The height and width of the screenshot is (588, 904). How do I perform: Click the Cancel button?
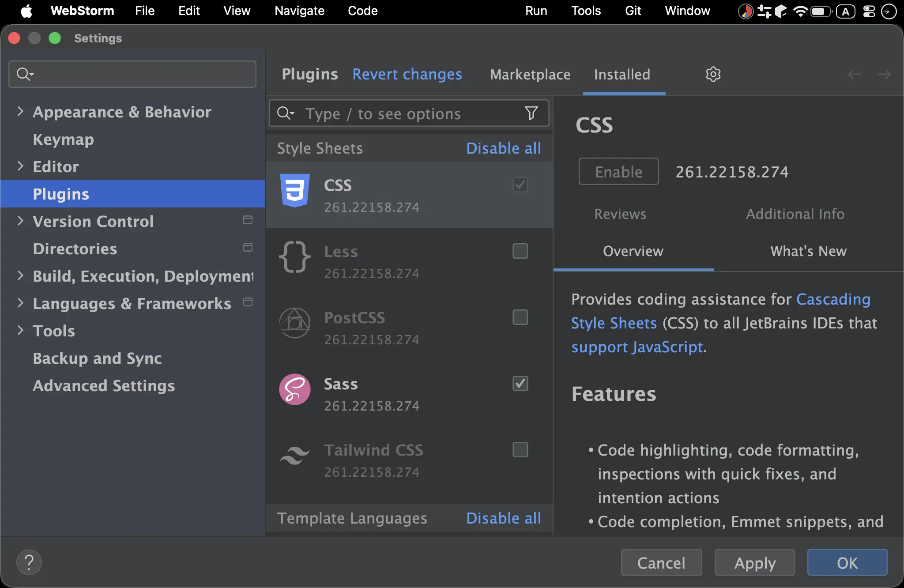click(662, 562)
